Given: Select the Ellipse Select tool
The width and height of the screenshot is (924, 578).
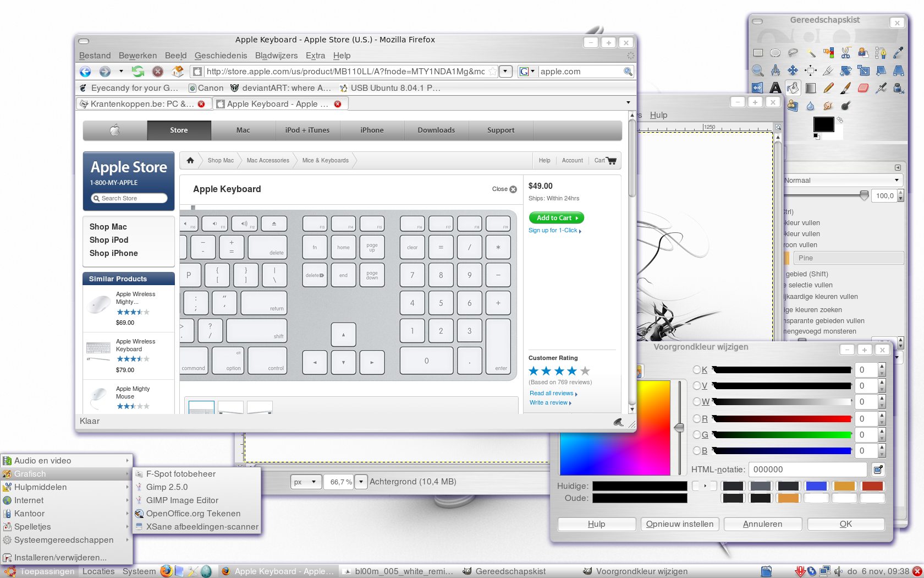Looking at the screenshot, I should (x=776, y=53).
